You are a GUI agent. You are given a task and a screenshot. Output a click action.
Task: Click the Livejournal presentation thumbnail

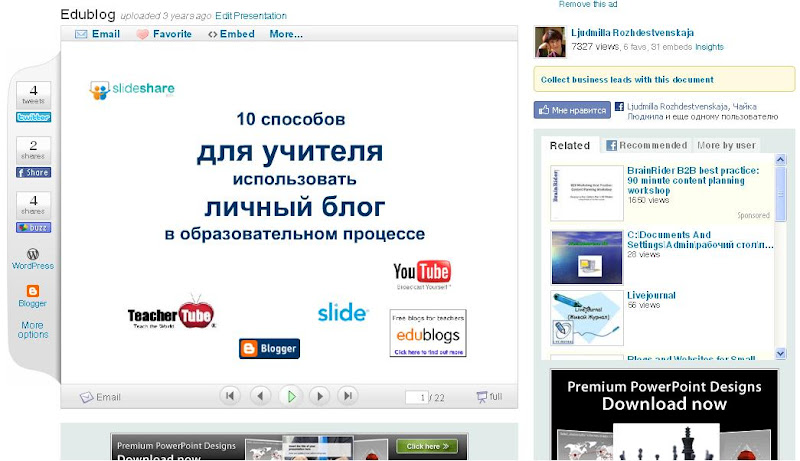tap(587, 318)
